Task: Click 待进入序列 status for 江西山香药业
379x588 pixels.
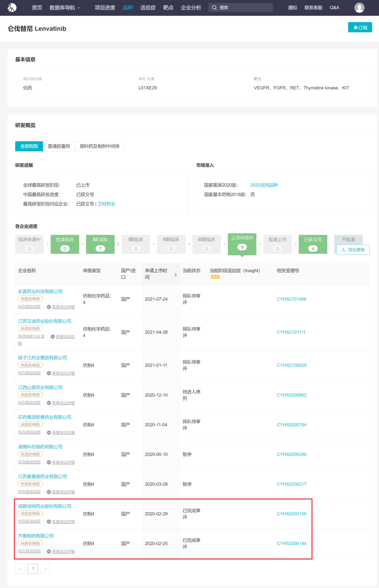Action: (x=192, y=395)
